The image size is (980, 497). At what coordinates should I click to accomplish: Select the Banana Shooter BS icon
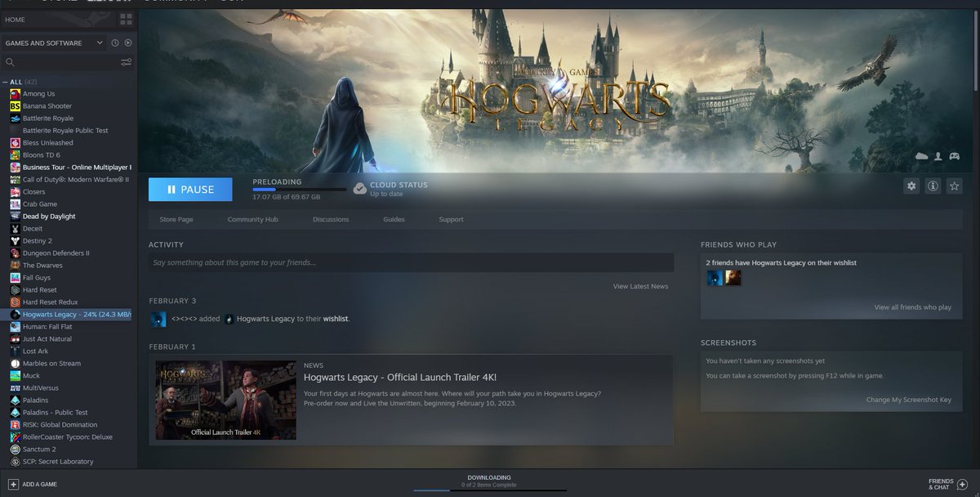15,106
